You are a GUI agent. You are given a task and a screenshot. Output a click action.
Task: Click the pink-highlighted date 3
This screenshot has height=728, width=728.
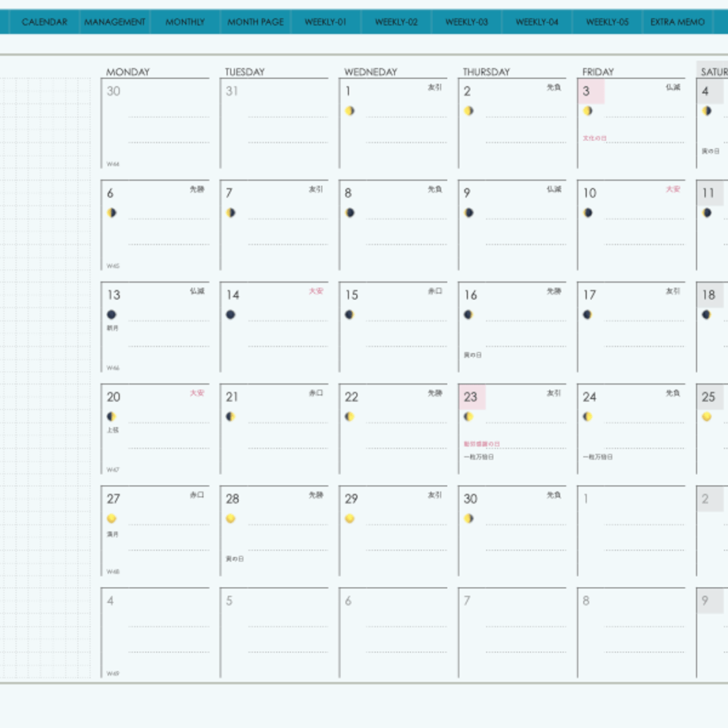click(591, 92)
